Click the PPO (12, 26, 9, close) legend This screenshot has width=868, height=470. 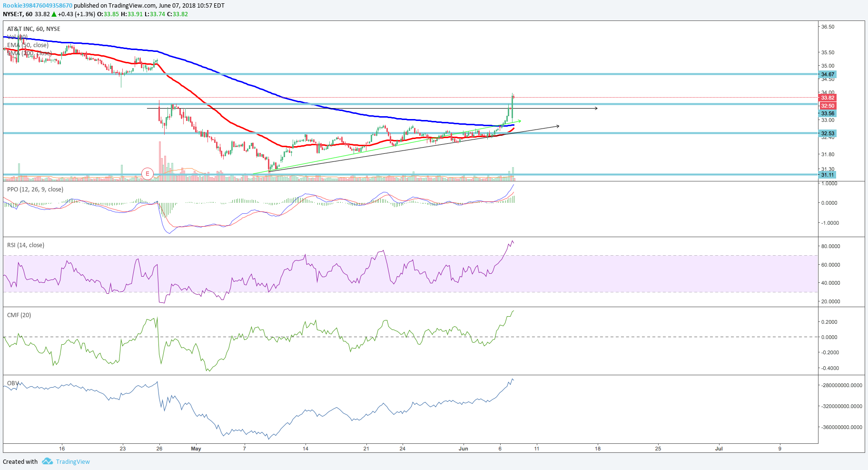point(35,190)
